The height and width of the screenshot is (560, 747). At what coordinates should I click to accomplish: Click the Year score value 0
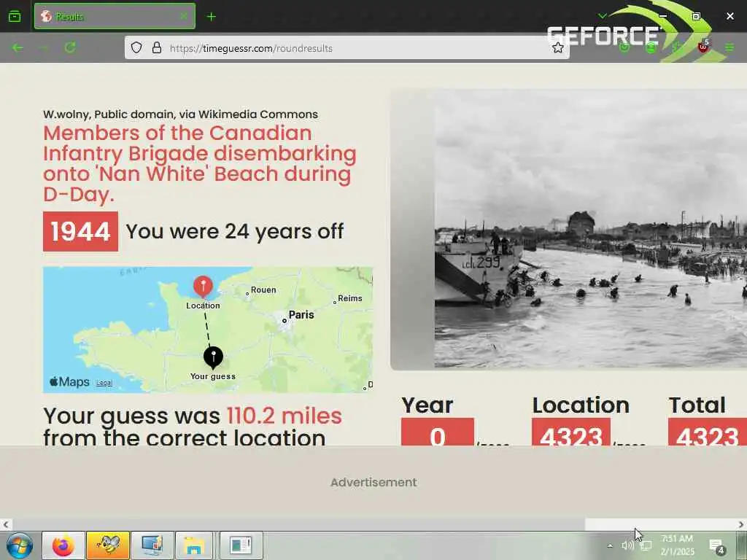coord(438,432)
